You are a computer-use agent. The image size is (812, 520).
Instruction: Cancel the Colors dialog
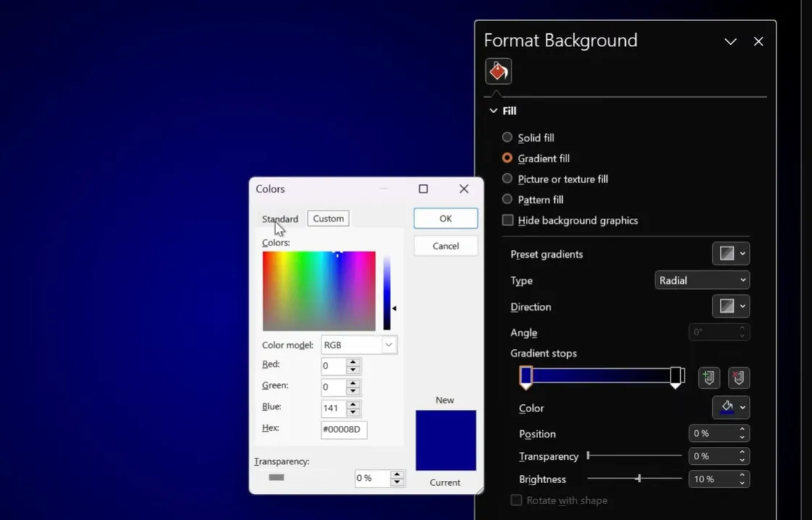pos(445,246)
